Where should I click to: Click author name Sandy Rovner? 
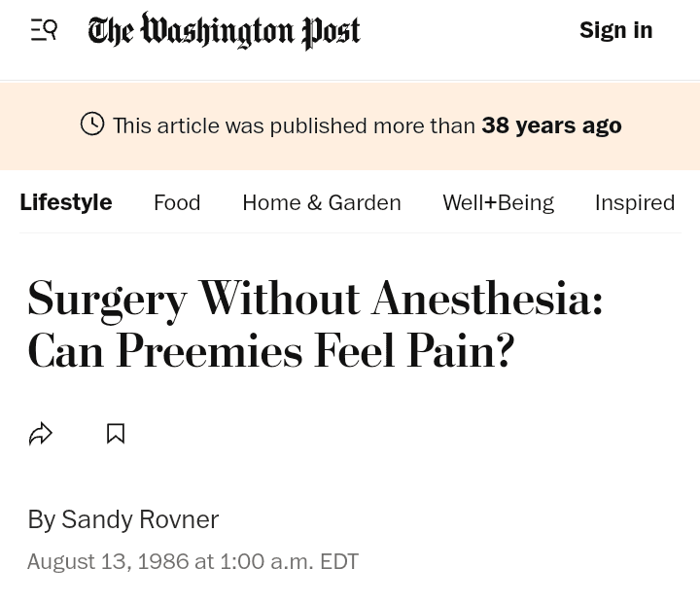(140, 519)
